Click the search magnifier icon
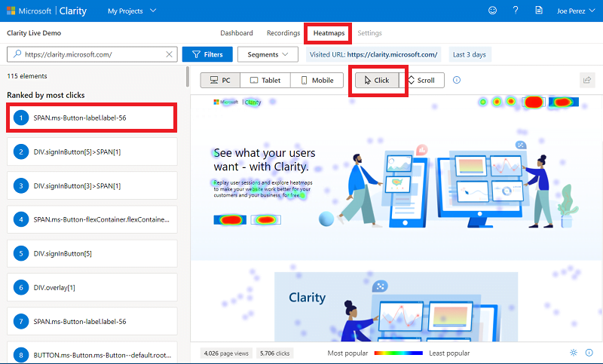603x364 pixels. 17,54
